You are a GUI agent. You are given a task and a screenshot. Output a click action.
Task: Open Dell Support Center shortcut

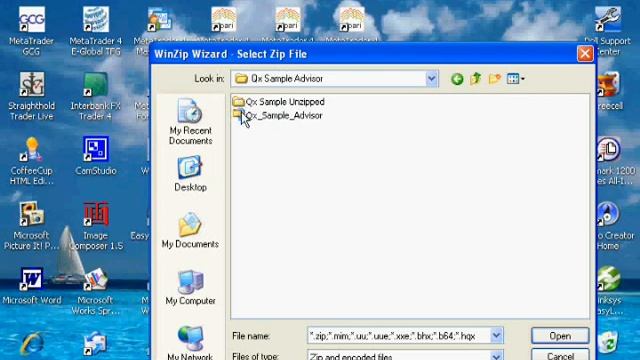pyautogui.click(x=607, y=31)
